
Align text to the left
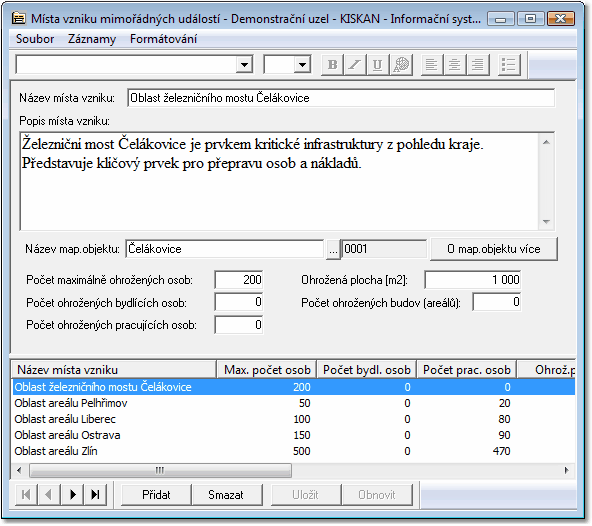(432, 65)
